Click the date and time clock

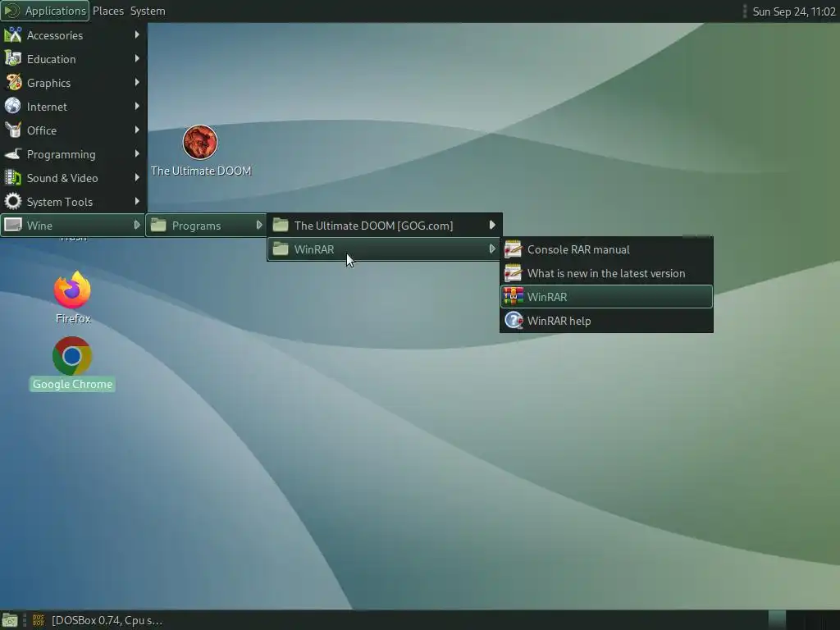pos(793,11)
